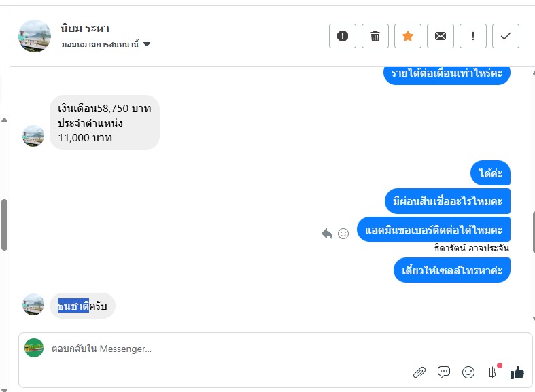Image resolution: width=535 pixels, height=392 pixels.
Task: Click the ธนชาติครับ message bubble
Action: click(x=82, y=306)
